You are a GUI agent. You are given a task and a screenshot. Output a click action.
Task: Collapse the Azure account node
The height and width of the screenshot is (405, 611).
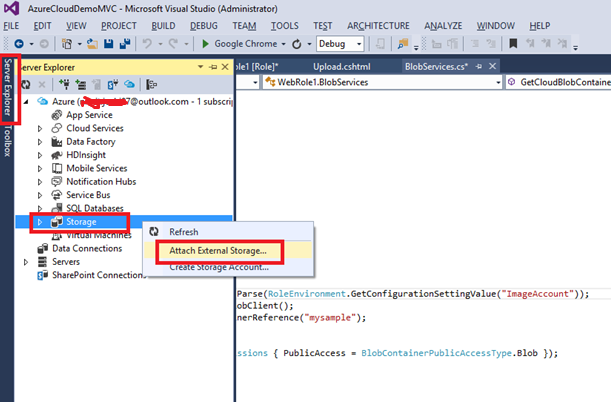[26, 102]
